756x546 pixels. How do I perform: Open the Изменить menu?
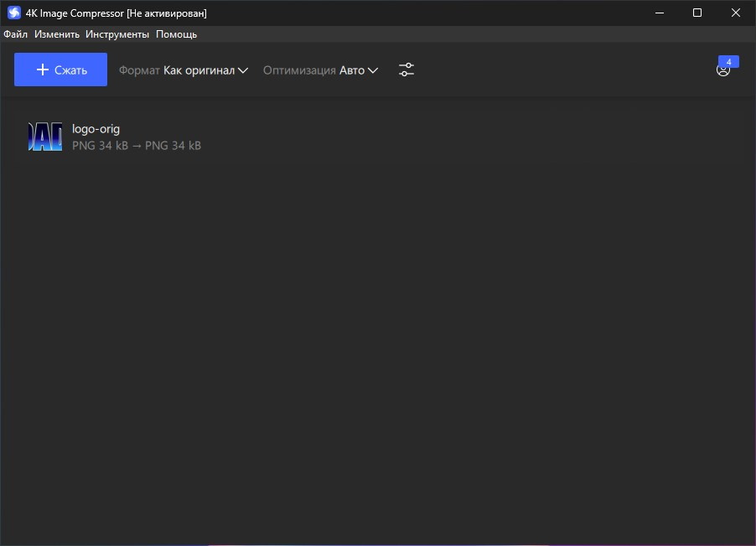pos(57,34)
